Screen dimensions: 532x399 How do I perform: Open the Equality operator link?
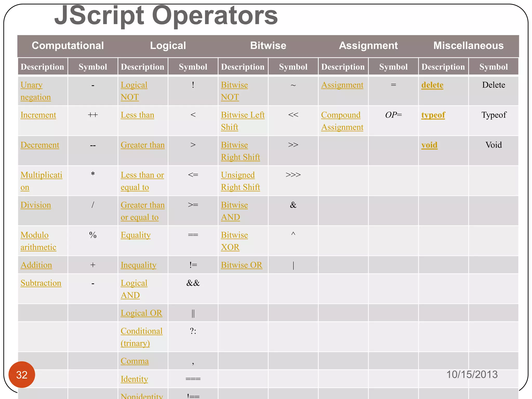coord(136,235)
